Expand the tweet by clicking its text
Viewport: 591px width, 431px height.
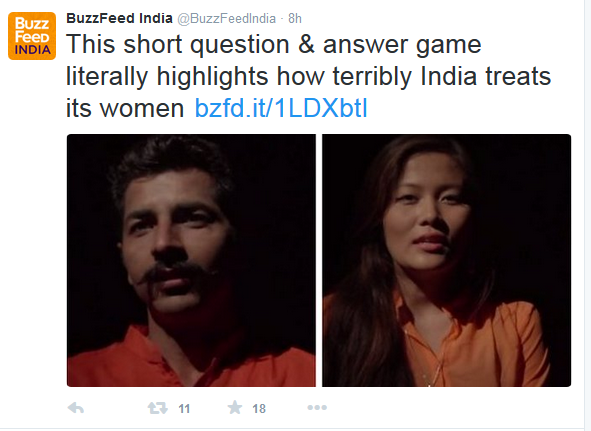(x=308, y=76)
